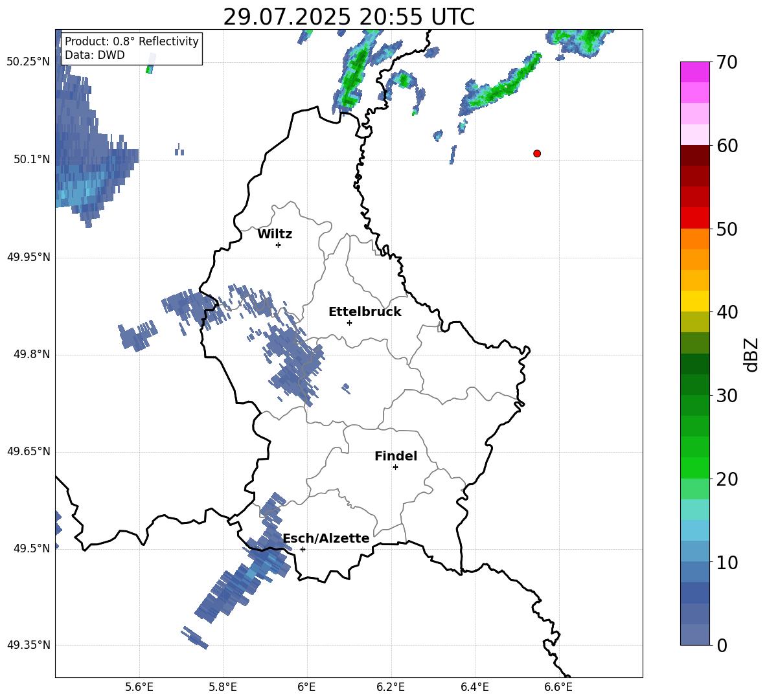Click the blue radar echo southwest of Esch/Alzette

point(245,577)
